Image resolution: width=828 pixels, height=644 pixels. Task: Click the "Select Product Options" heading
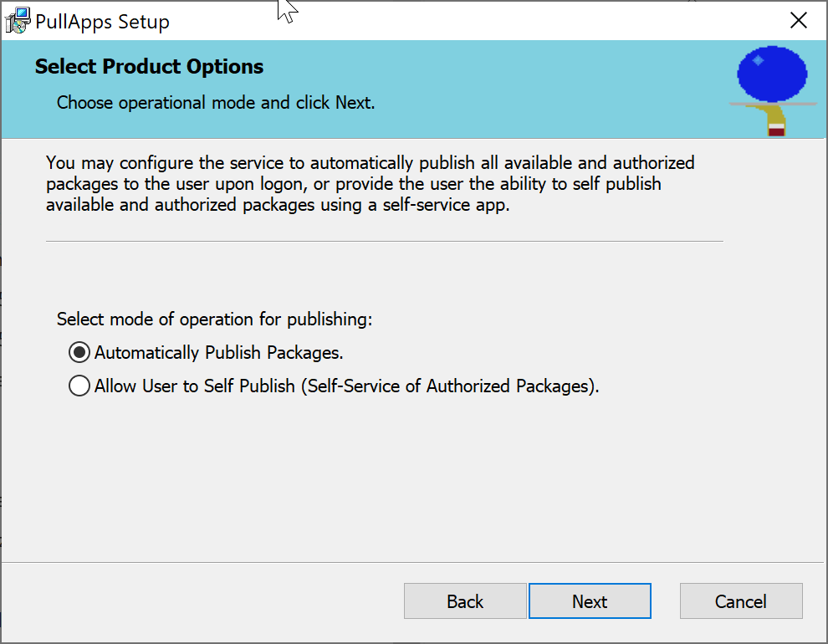[149, 67]
